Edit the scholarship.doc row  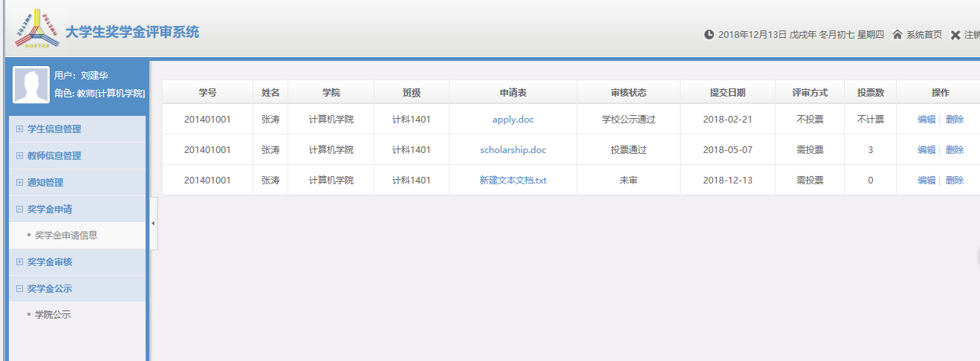coord(927,149)
